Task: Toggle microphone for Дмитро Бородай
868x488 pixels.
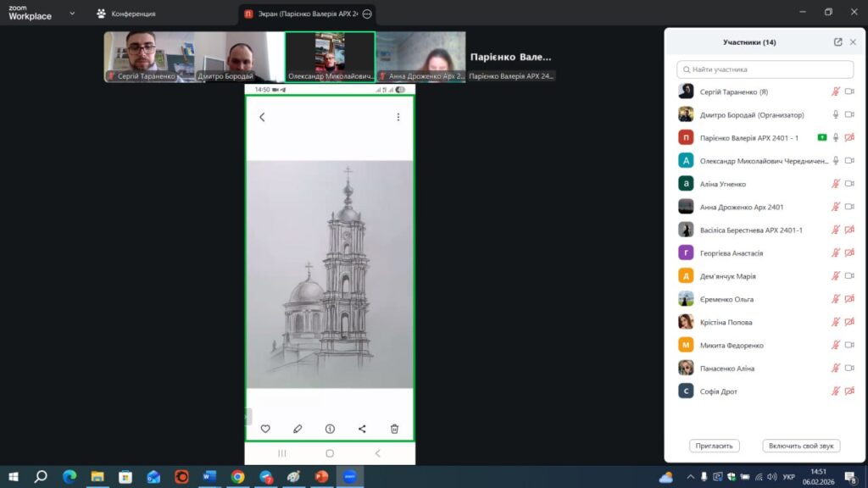Action: (x=835, y=114)
